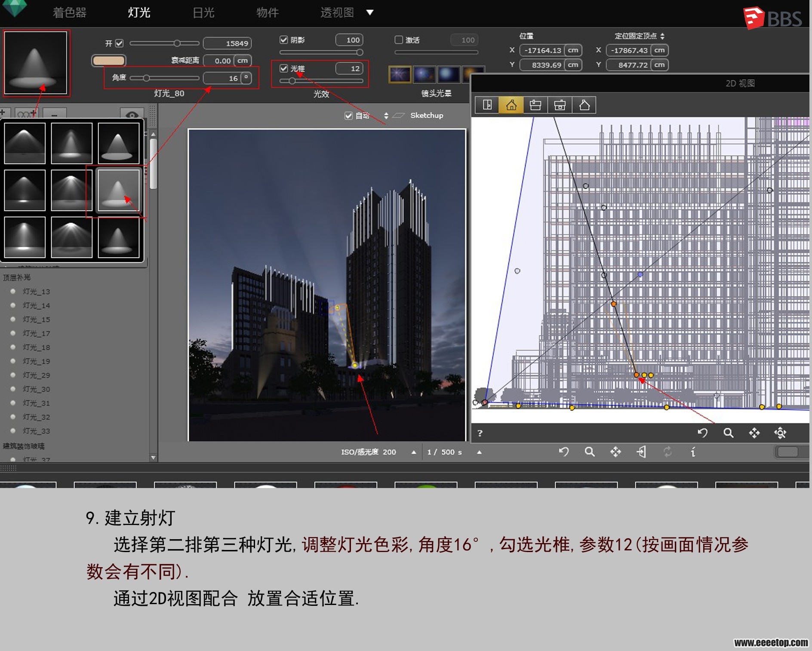
Task: Choose the third-row third light type thumbnail
Action: 118,237
